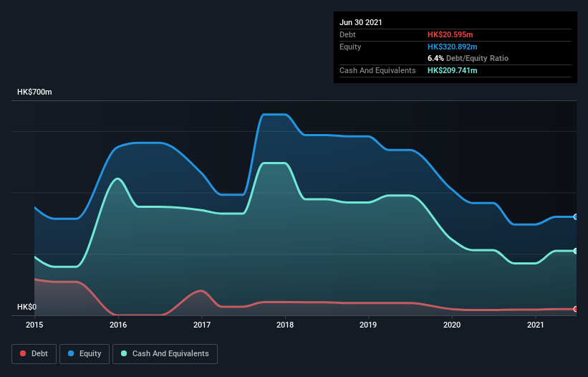Click the 2015 x-axis label
The image size is (588, 377).
(34, 325)
